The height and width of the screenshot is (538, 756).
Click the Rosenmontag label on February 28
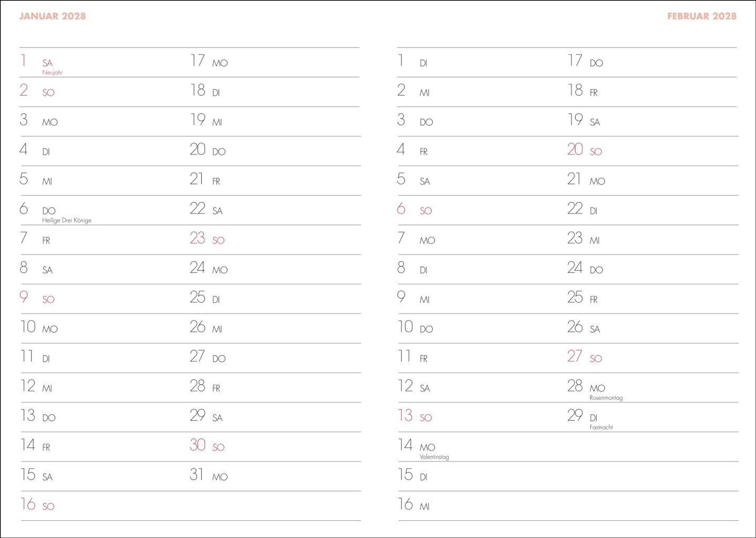click(606, 398)
